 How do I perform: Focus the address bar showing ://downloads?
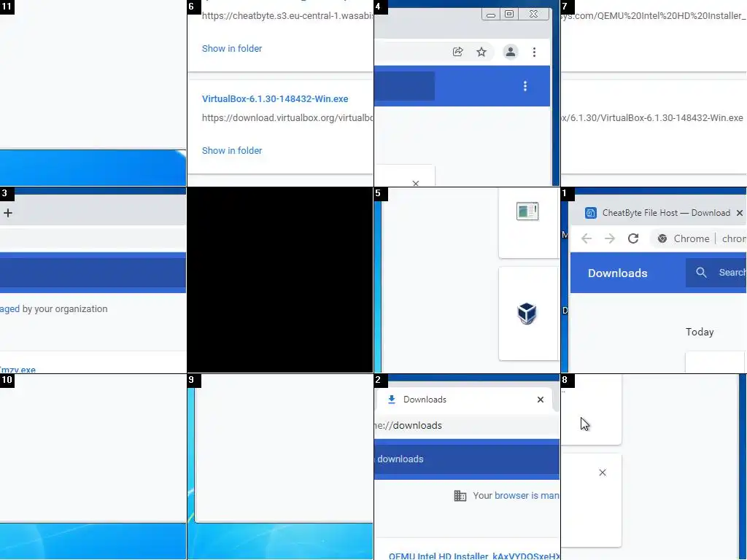(x=467, y=426)
